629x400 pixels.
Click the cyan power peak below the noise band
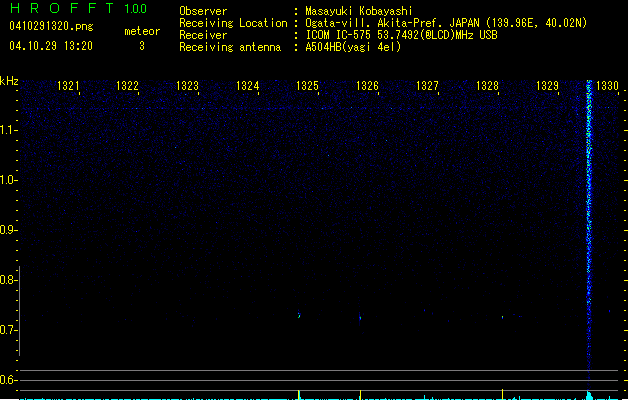click(589, 396)
